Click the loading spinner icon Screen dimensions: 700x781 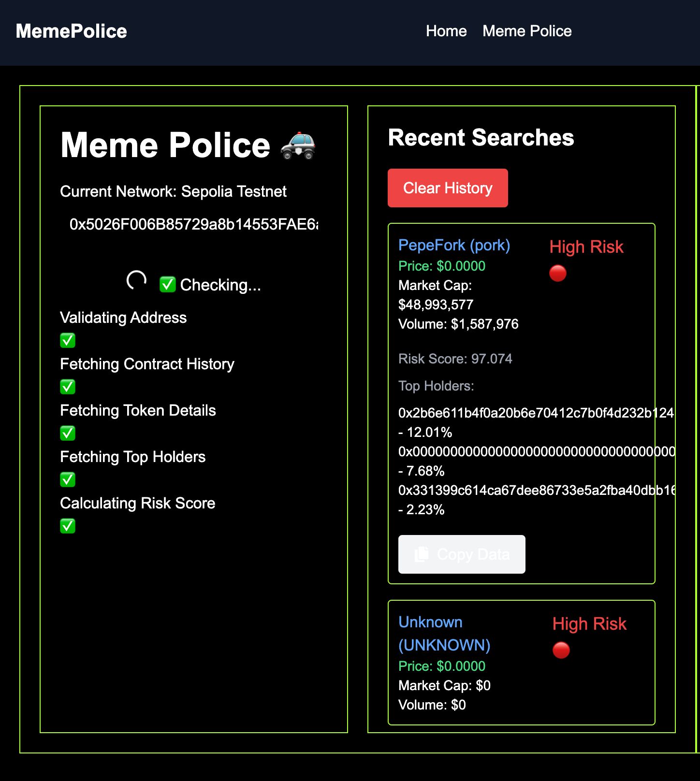(136, 280)
